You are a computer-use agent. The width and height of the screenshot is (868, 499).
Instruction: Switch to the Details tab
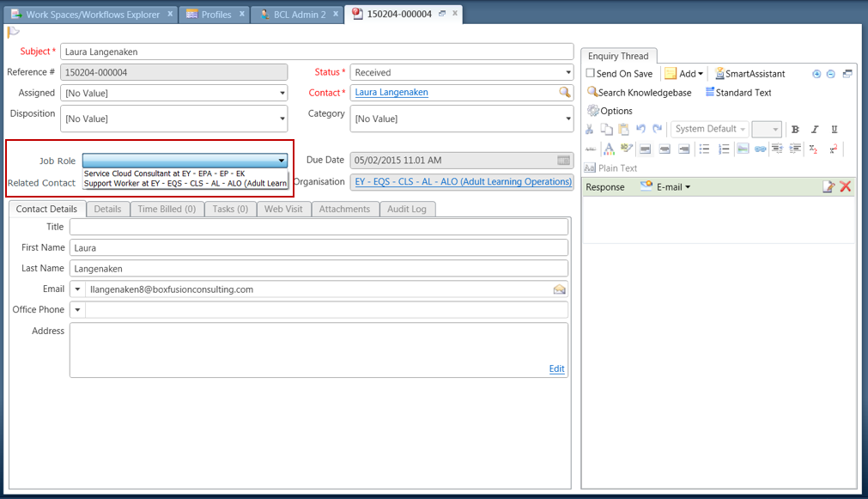tap(107, 209)
